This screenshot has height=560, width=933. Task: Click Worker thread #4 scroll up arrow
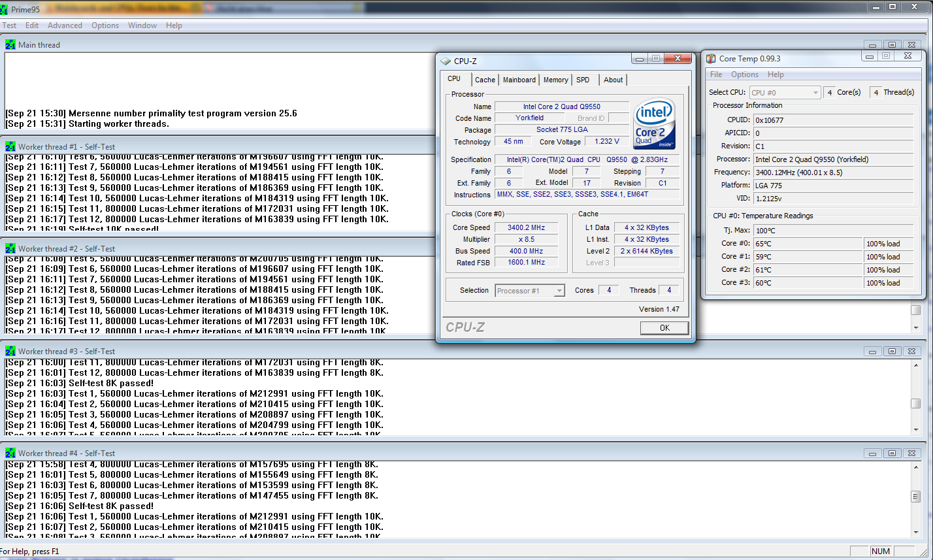pos(916,466)
